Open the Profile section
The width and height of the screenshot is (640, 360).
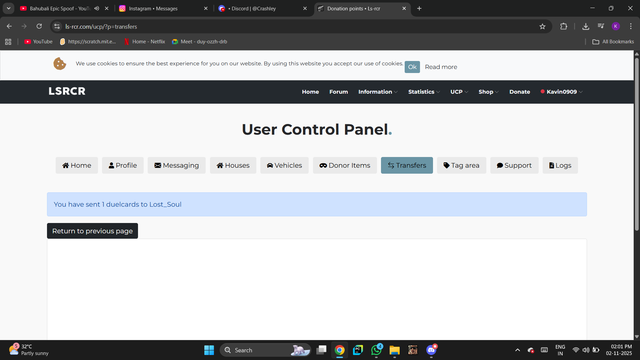tap(123, 165)
